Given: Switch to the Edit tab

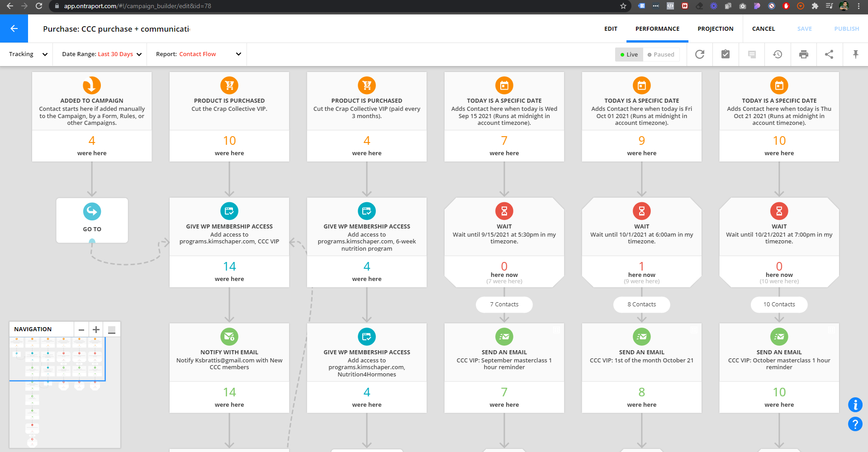Looking at the screenshot, I should [611, 29].
